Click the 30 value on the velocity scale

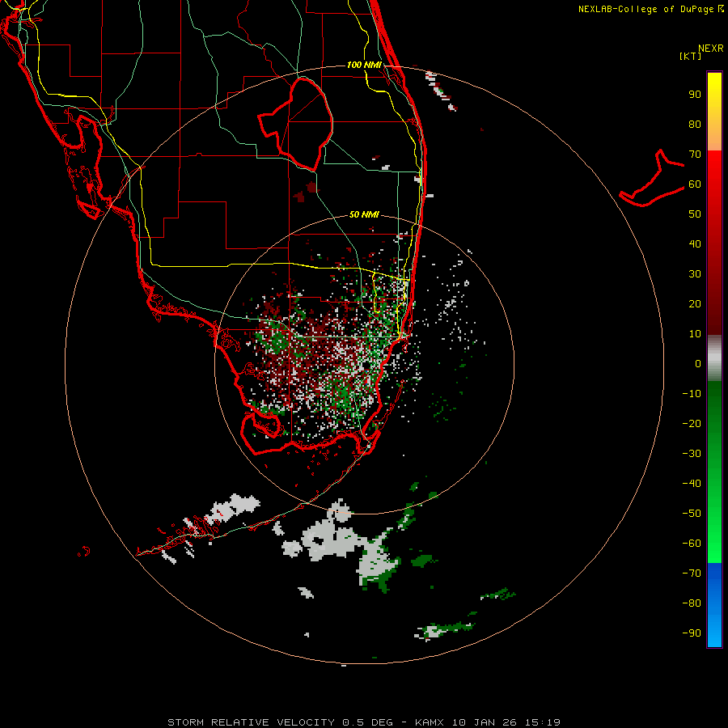[695, 274]
